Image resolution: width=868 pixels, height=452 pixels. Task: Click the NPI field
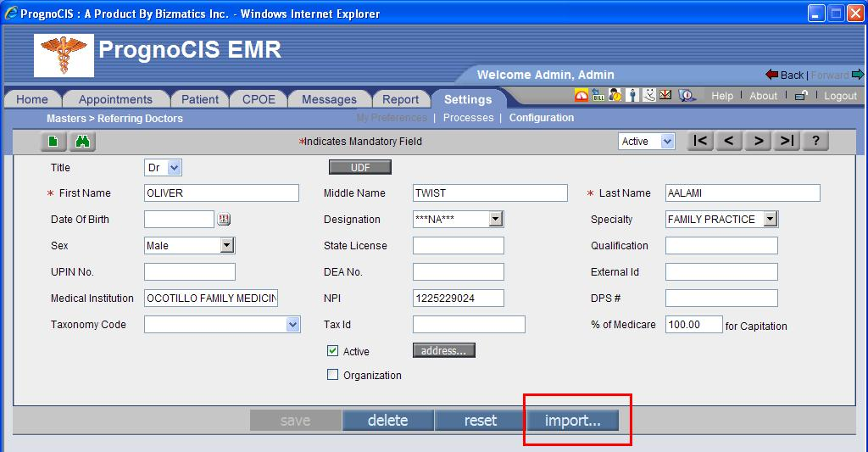pyautogui.click(x=459, y=298)
